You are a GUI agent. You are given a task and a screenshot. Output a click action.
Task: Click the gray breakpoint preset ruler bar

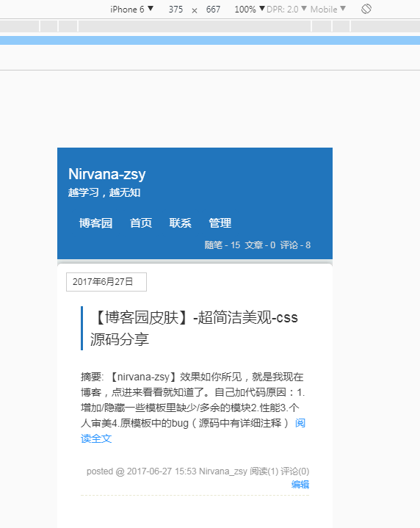210,26
